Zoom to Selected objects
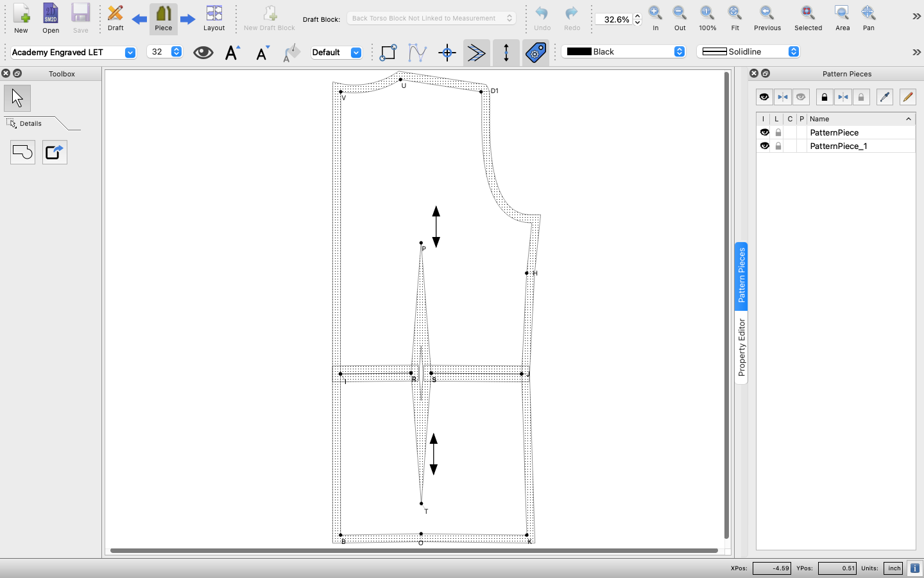The height and width of the screenshot is (578, 924). click(808, 19)
